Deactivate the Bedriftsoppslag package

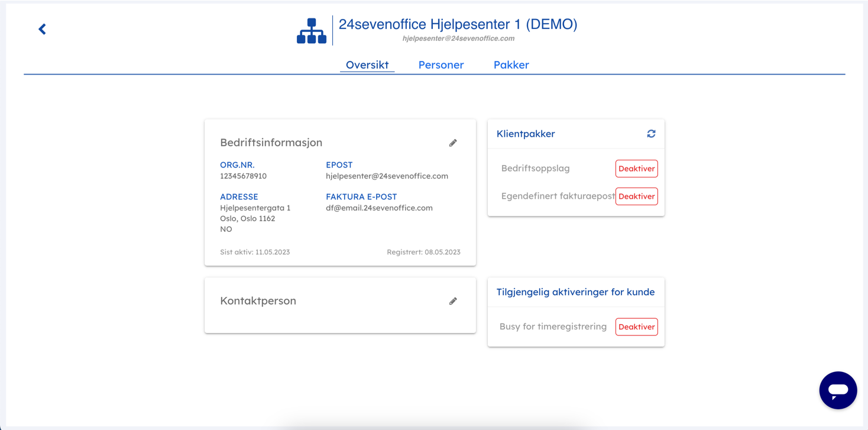(x=636, y=169)
